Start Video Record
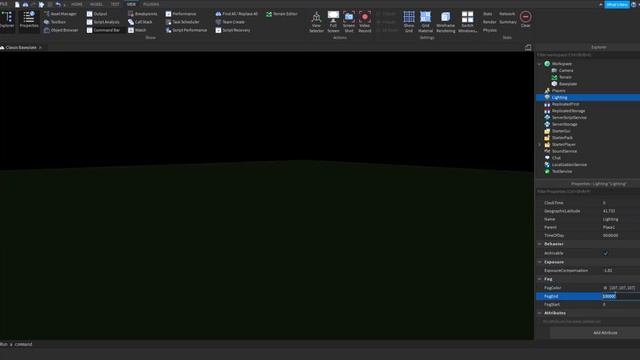Image resolution: width=640 pixels, height=360 pixels. tap(365, 22)
